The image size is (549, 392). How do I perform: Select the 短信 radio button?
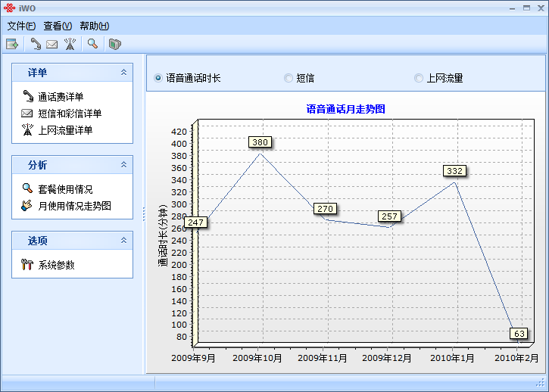point(289,78)
